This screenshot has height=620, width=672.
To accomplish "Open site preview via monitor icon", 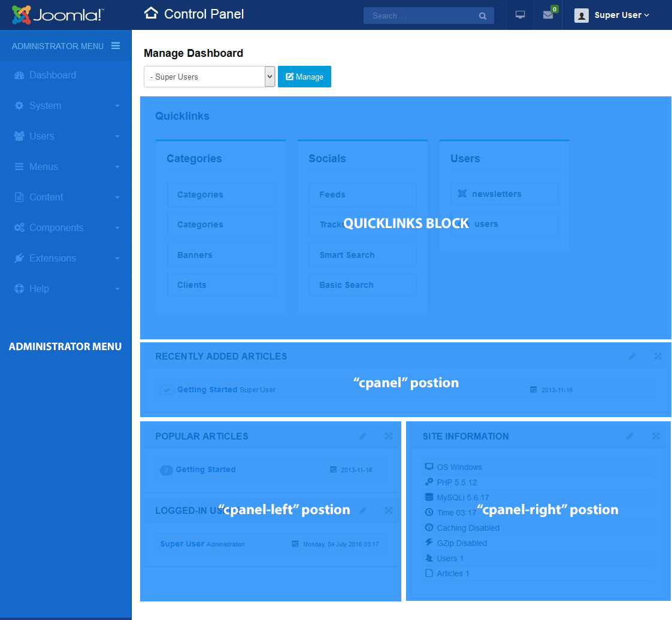I will [x=520, y=15].
